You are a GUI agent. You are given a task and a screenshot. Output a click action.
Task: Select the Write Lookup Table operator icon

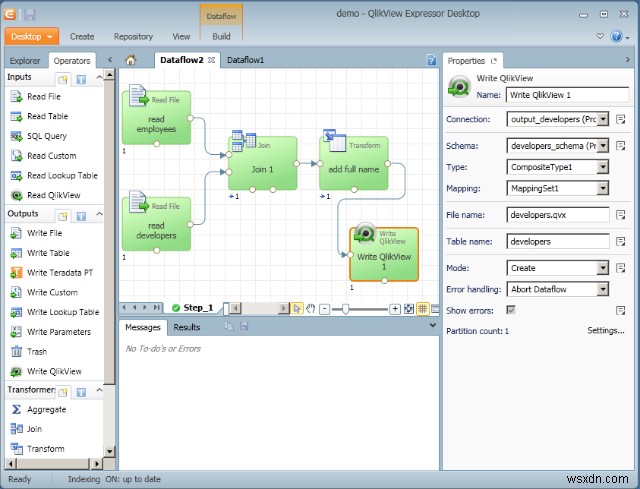16,312
